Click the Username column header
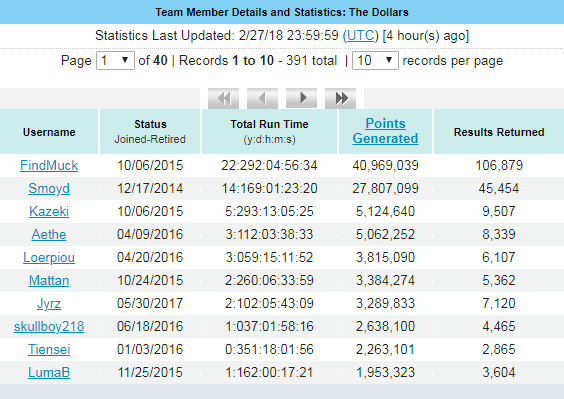The width and height of the screenshot is (564, 399). pos(49,132)
